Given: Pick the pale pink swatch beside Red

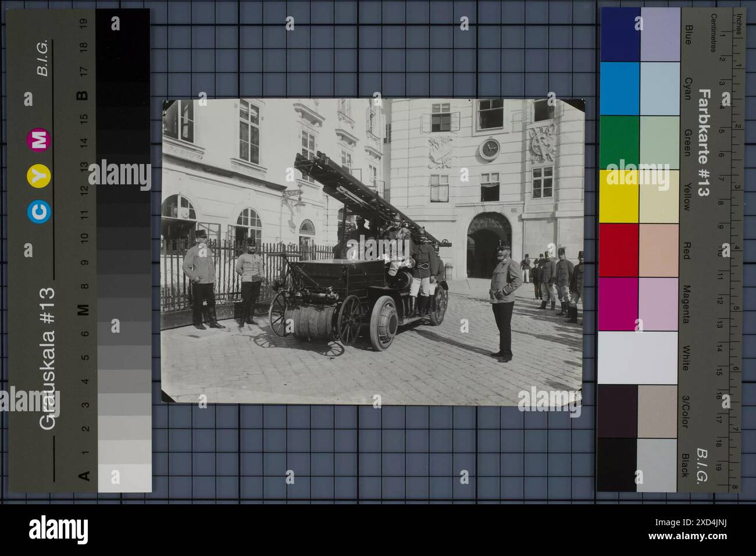Looking at the screenshot, I should (660, 250).
